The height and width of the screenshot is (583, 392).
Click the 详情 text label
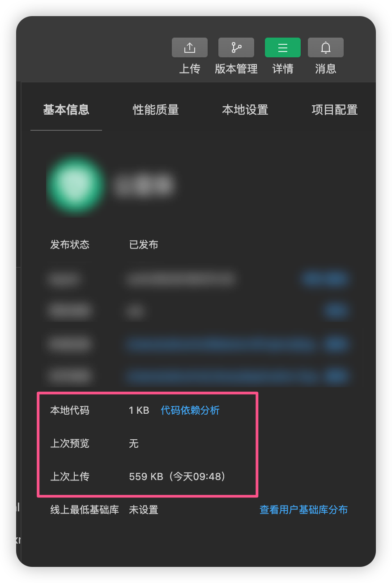click(x=283, y=69)
